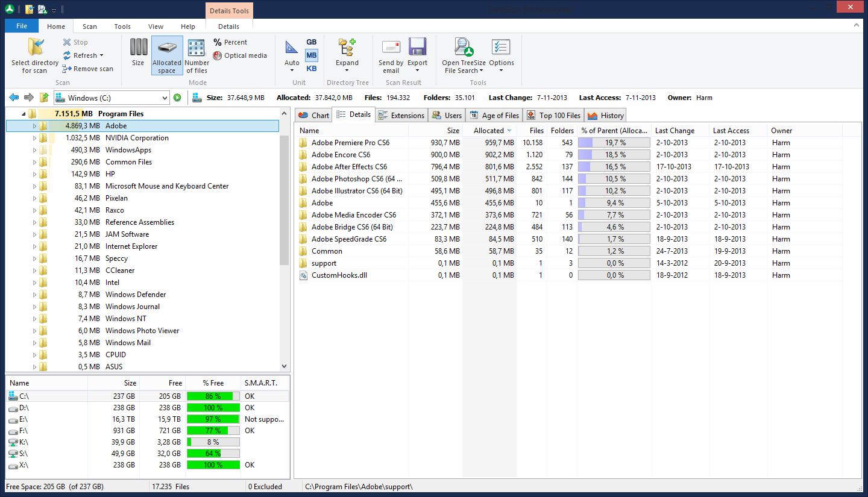Screen dimensions: 868x497
Task: Set unit to GB
Action: (x=311, y=42)
